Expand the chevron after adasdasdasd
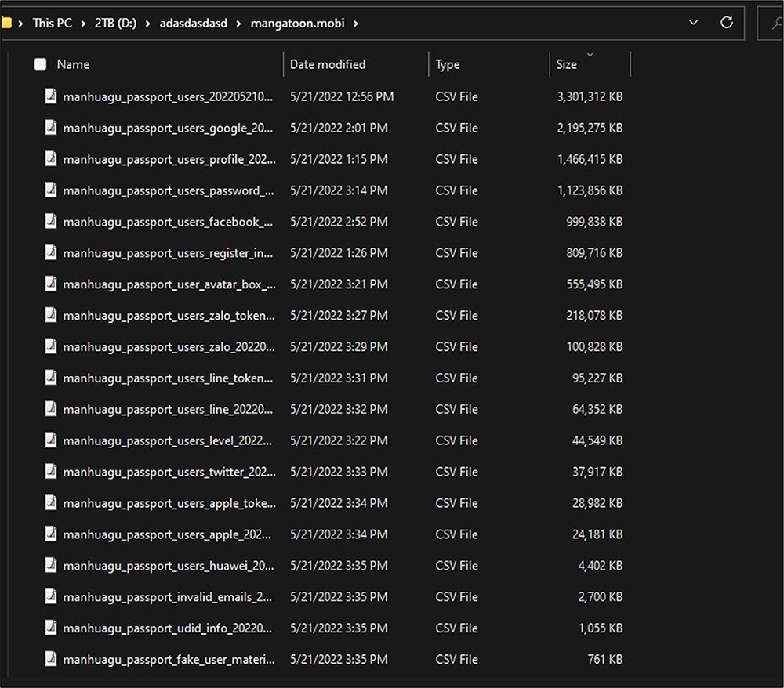This screenshot has width=784, height=688. point(238,24)
